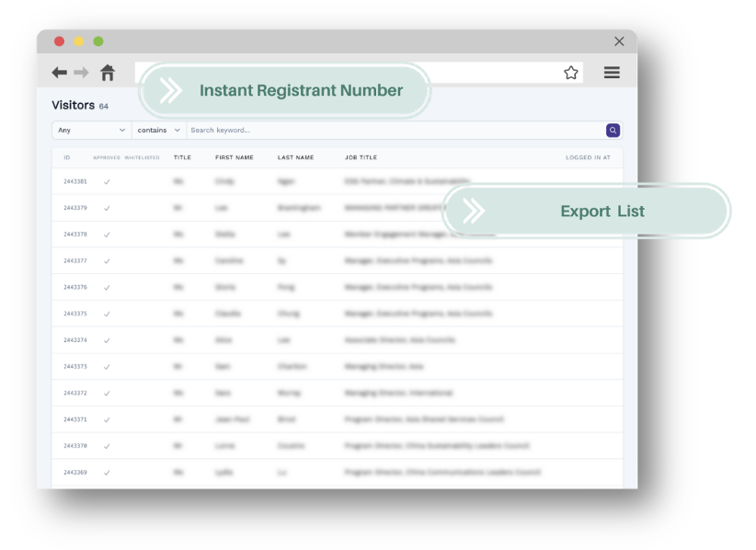Click the red window close dot

coord(60,41)
